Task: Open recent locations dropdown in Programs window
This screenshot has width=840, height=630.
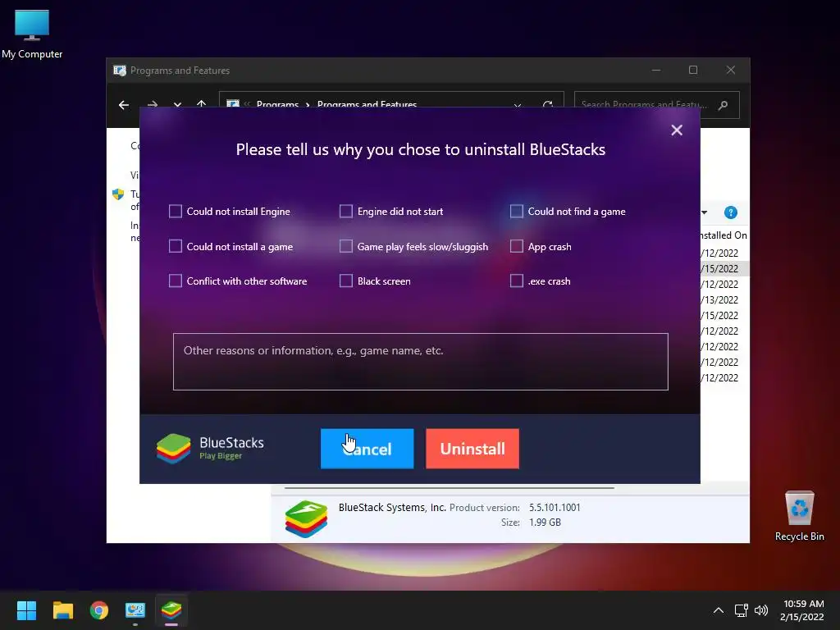Action: [x=177, y=104]
